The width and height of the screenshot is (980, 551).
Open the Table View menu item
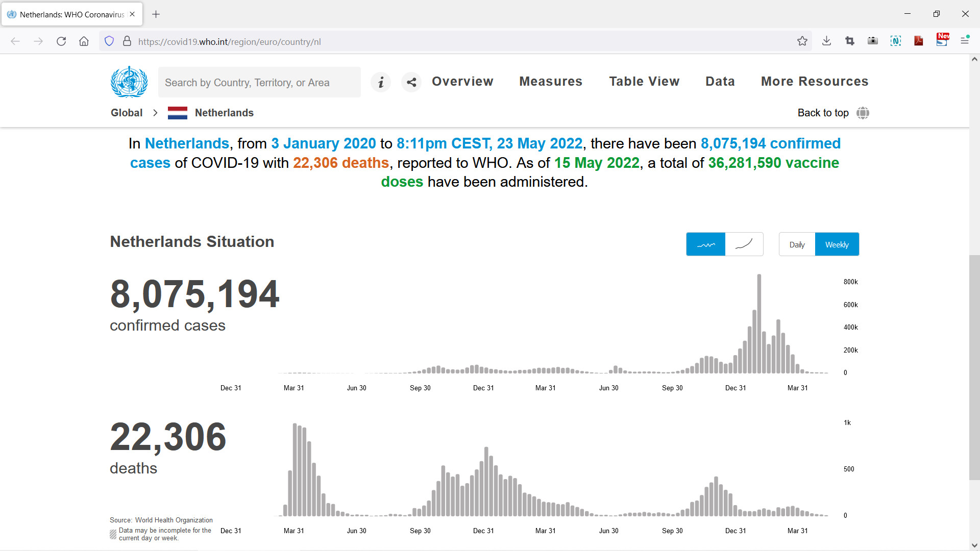(x=644, y=82)
